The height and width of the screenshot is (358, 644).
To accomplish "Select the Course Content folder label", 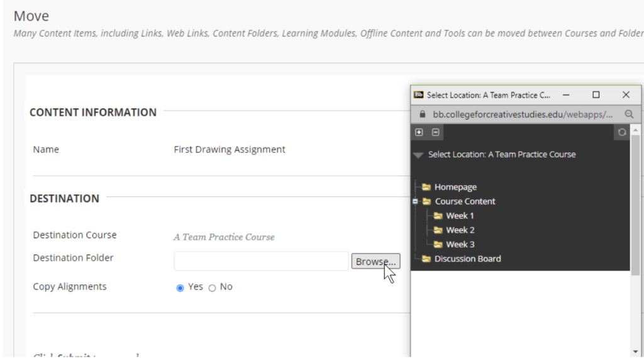I will pos(465,201).
